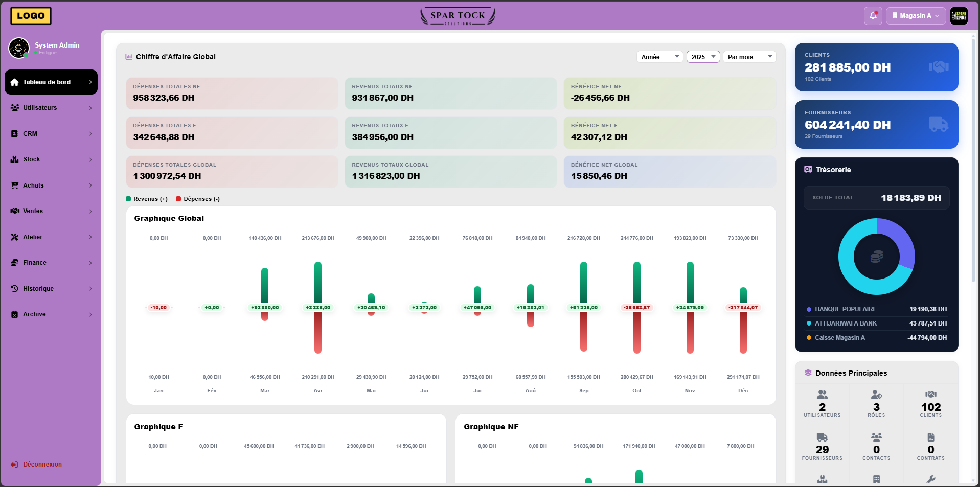Viewport: 980px width, 487px height.
Task: Click the notification bell icon
Action: [x=873, y=16]
